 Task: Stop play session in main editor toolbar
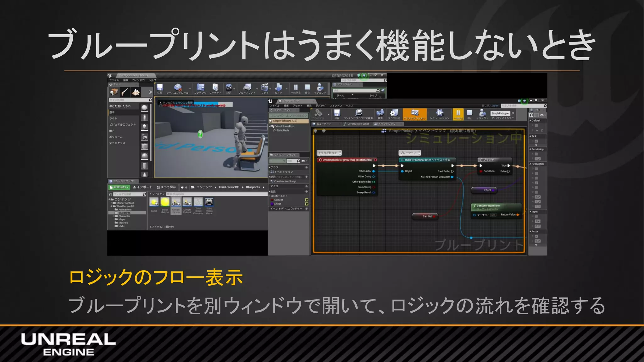307,88
